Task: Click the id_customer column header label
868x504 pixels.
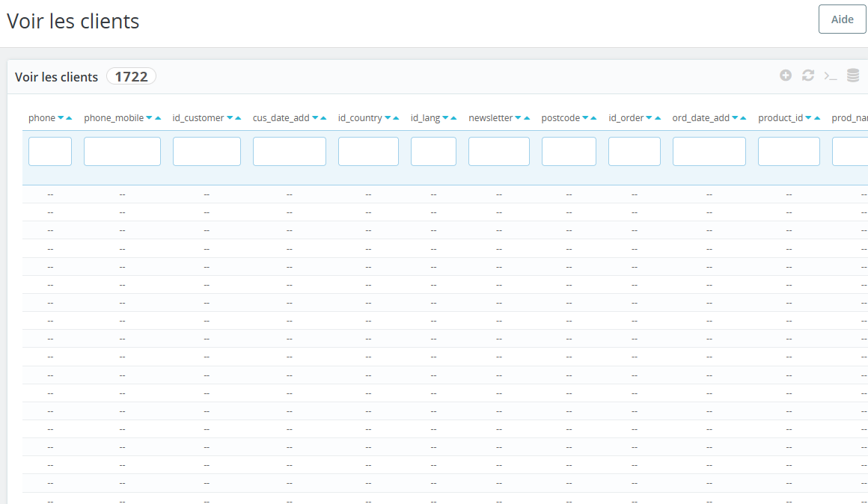Action: tap(198, 118)
